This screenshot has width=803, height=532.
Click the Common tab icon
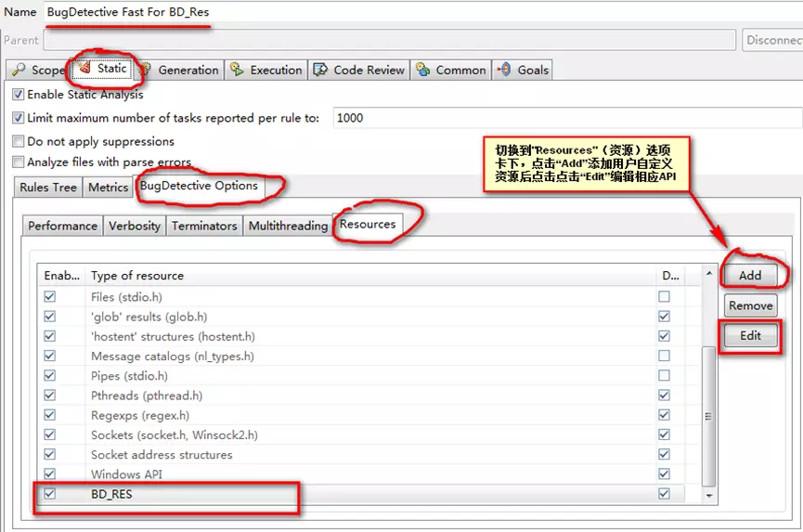click(x=423, y=70)
